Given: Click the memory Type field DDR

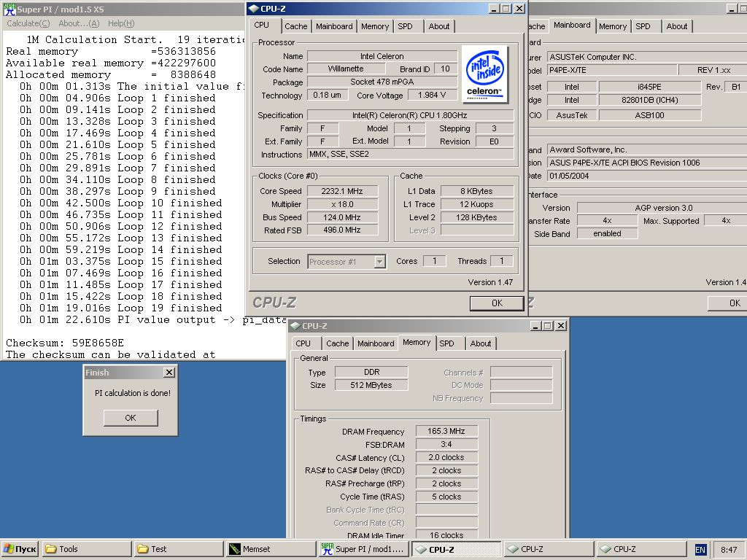Looking at the screenshot, I should (371, 373).
